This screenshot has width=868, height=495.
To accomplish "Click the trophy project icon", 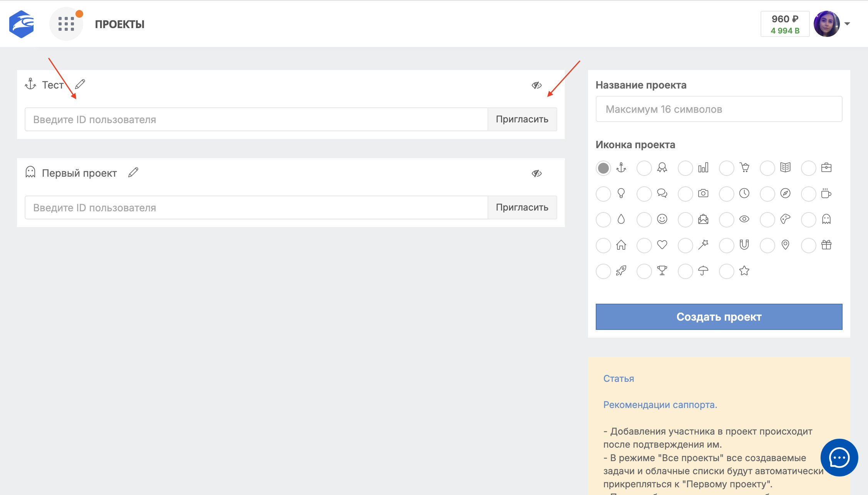I will click(662, 271).
